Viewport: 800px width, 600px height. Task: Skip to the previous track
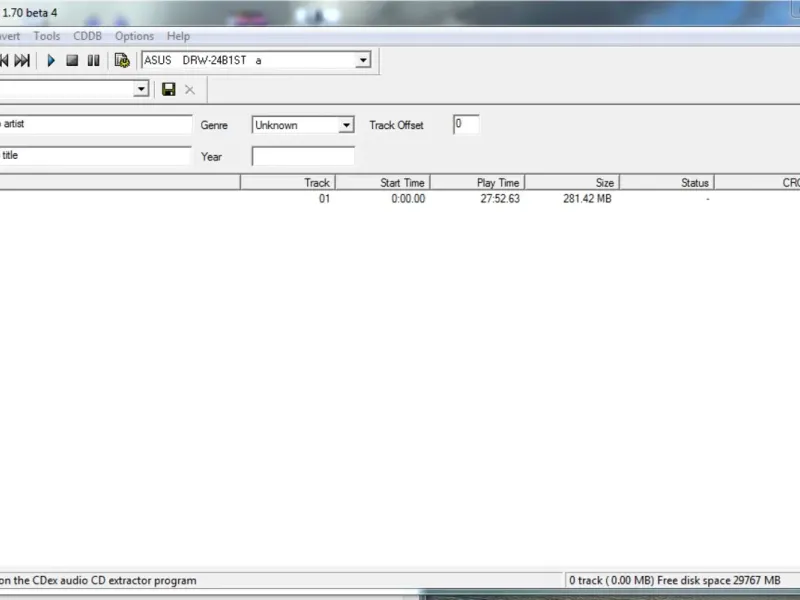click(x=4, y=61)
